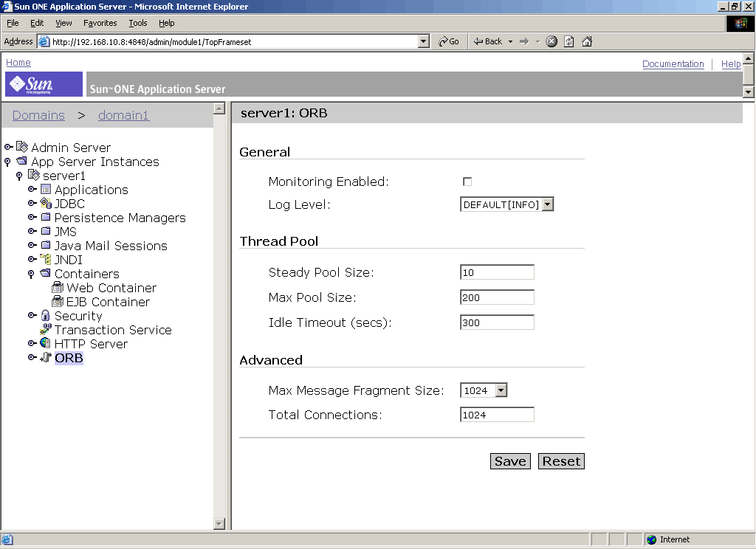
Task: Open the Help menu in menu bar
Action: pos(166,23)
